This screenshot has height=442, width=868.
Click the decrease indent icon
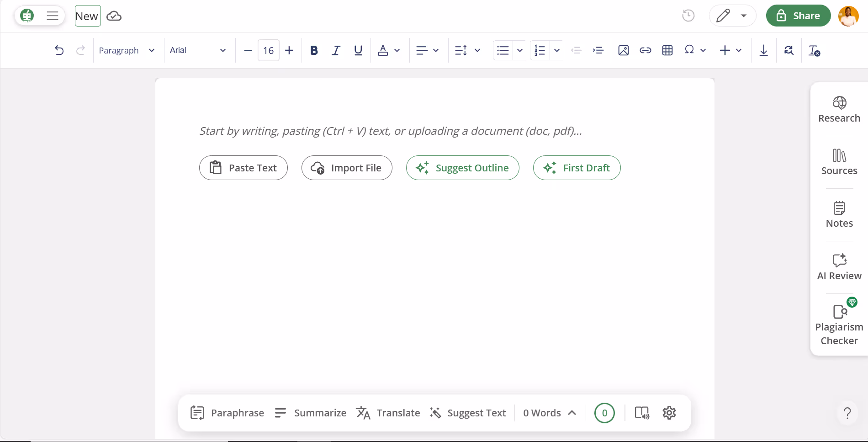click(x=577, y=50)
